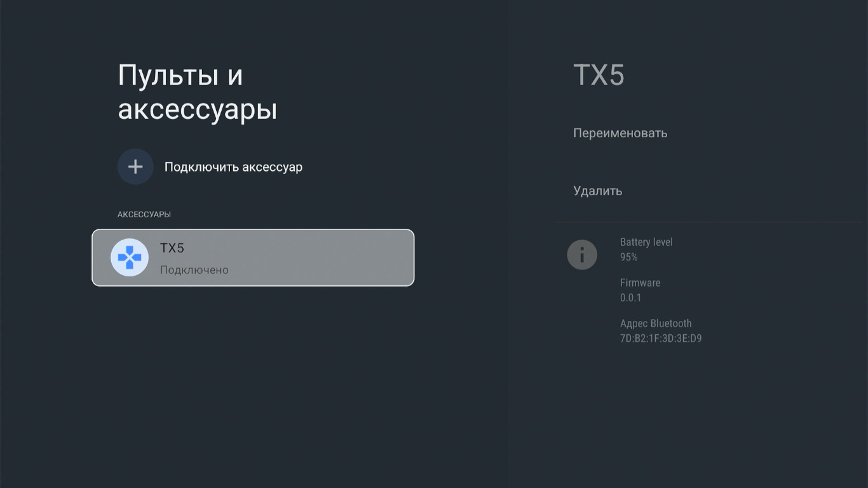868x488 pixels.
Task: Select Удалить to remove TX5
Action: coord(597,191)
